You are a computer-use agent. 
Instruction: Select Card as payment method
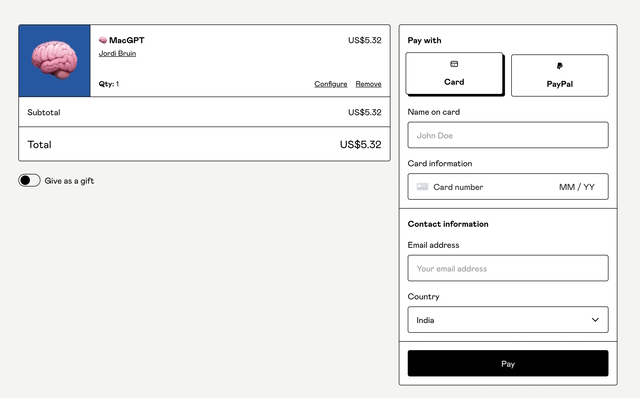454,73
